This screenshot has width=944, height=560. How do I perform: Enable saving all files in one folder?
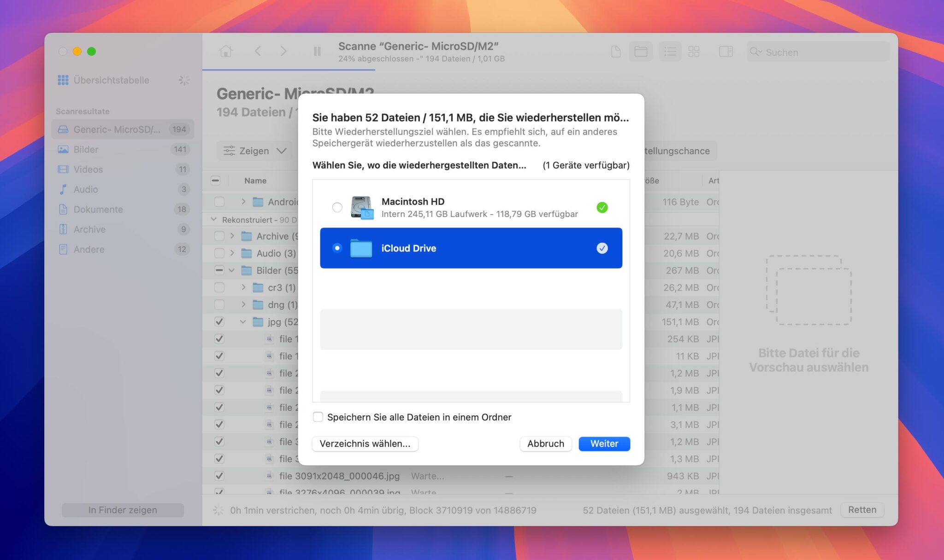pyautogui.click(x=318, y=417)
